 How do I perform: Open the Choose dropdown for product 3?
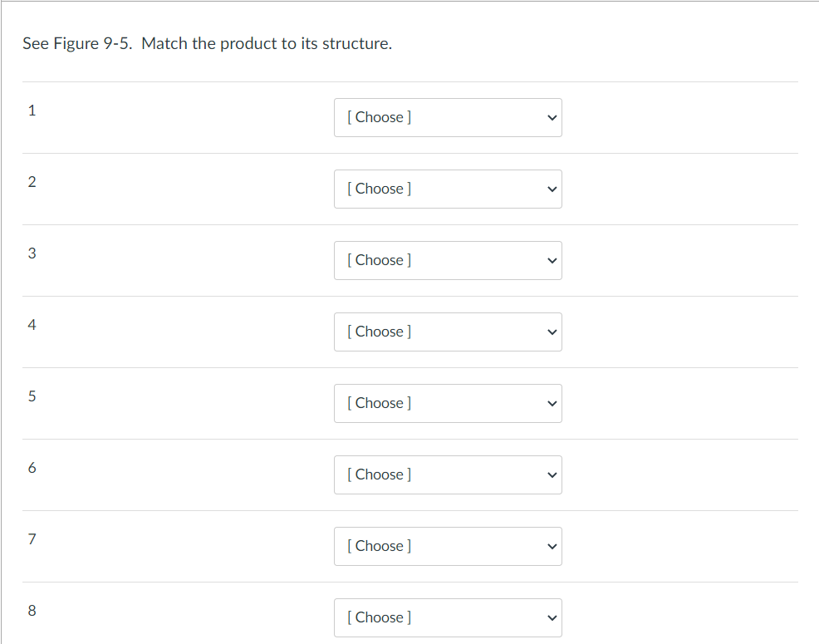(448, 261)
